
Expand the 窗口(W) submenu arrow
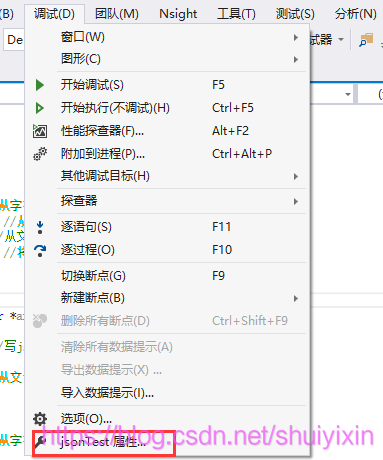pos(296,37)
